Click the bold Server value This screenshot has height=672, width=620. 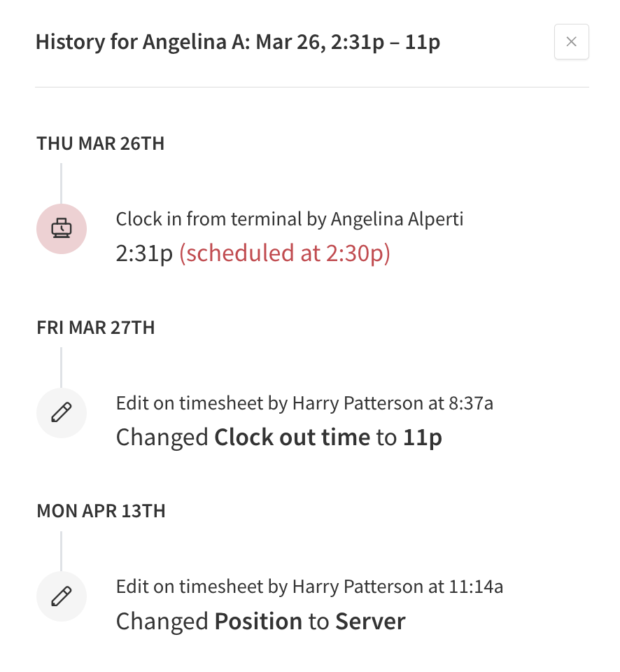(370, 621)
